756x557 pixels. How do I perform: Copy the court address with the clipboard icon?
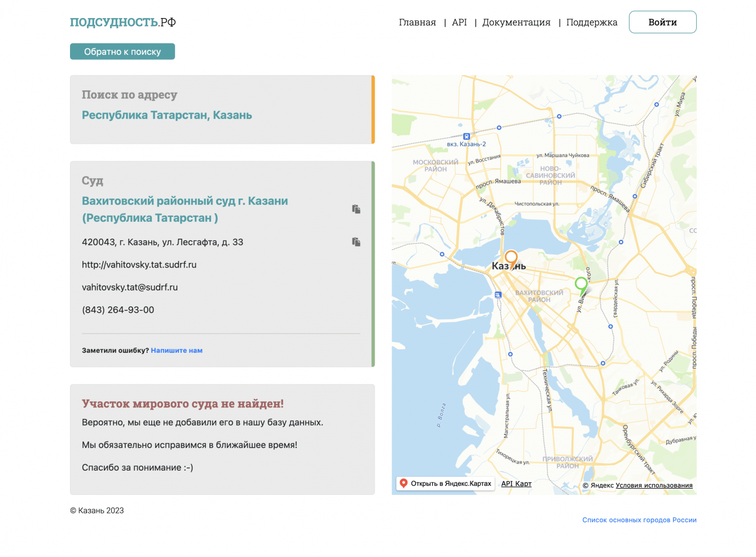(356, 242)
